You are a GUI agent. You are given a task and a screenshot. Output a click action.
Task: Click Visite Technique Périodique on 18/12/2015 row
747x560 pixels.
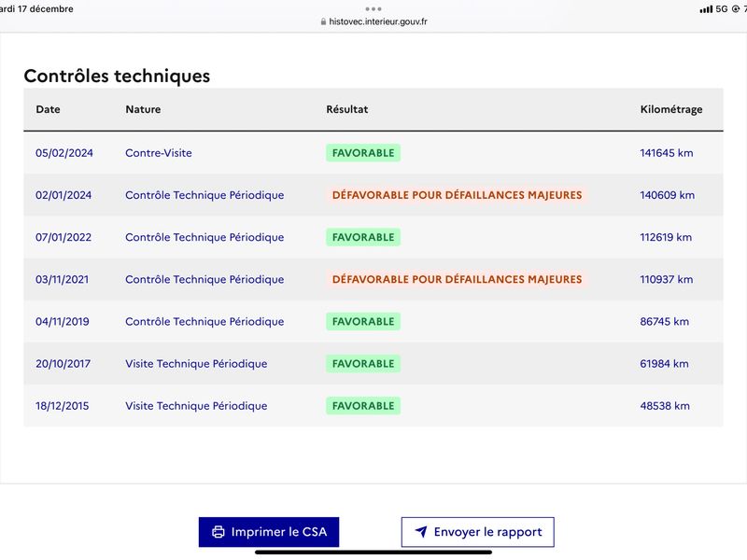[x=196, y=406]
